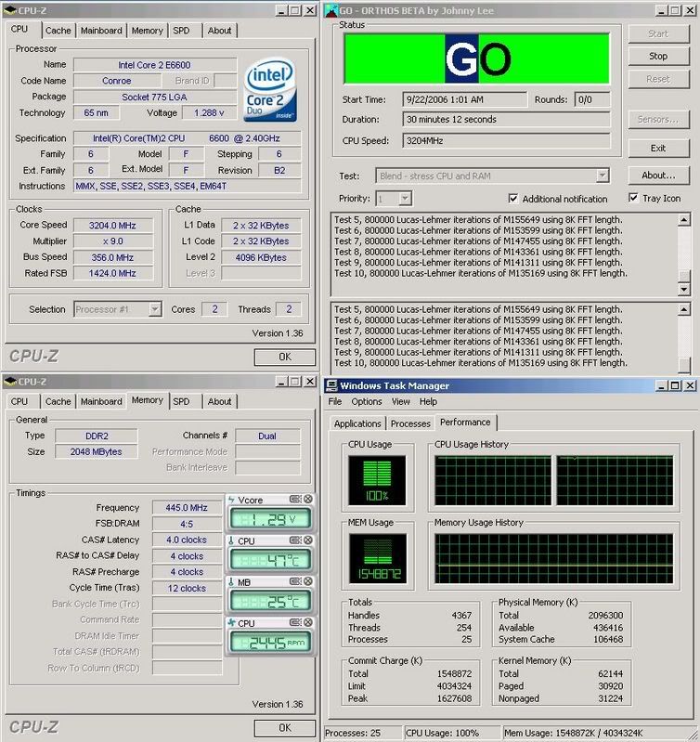Switch to Cache tab in top CPU-Z
Image resolution: width=700 pixels, height=742 pixels.
coord(58,31)
